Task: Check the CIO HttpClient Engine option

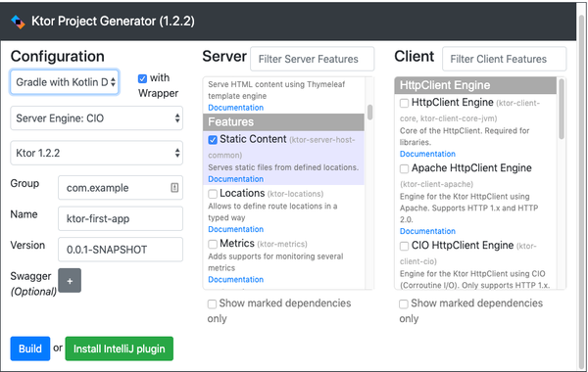Action: [x=404, y=246]
